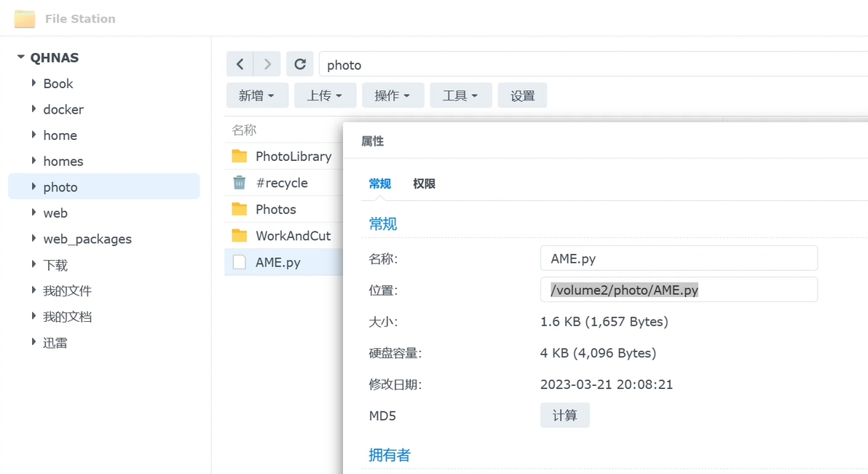Select the PhotoLibrary file name
The image size is (868, 474).
(293, 157)
